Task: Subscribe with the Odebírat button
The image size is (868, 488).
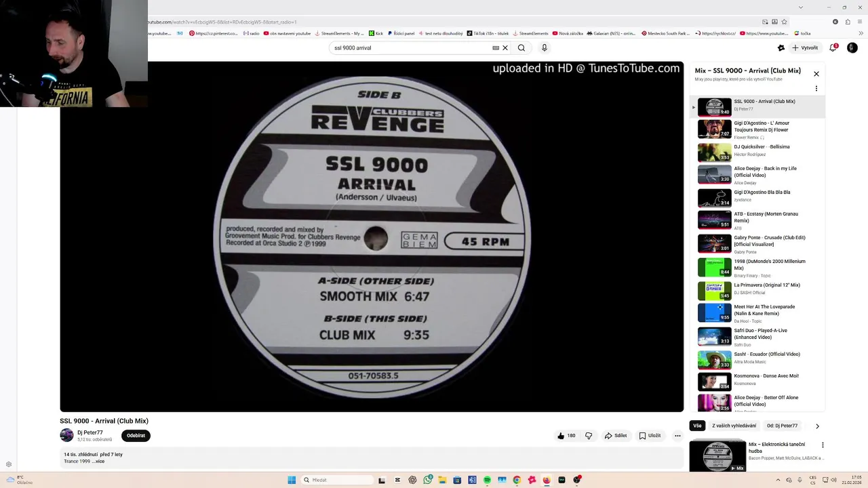Action: click(x=136, y=436)
